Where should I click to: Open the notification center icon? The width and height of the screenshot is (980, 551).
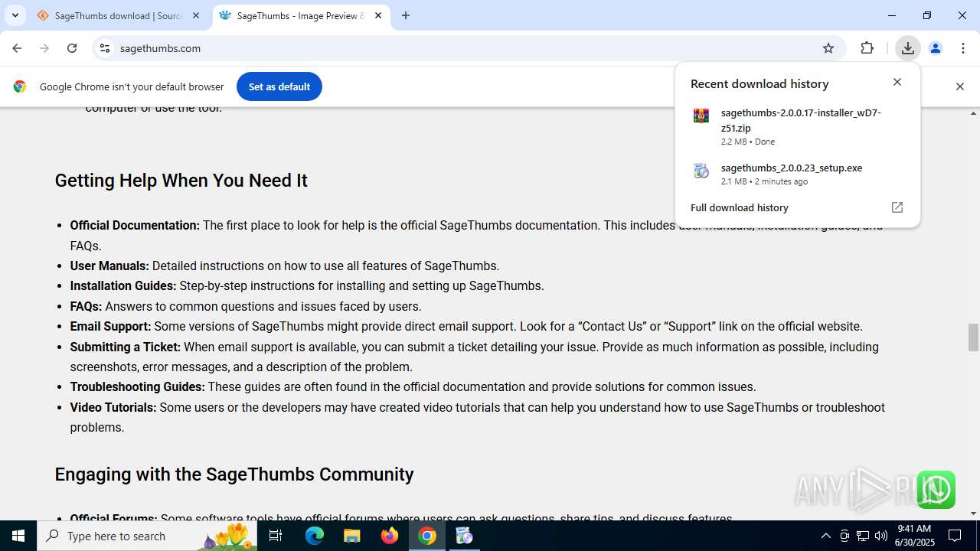coord(955,536)
